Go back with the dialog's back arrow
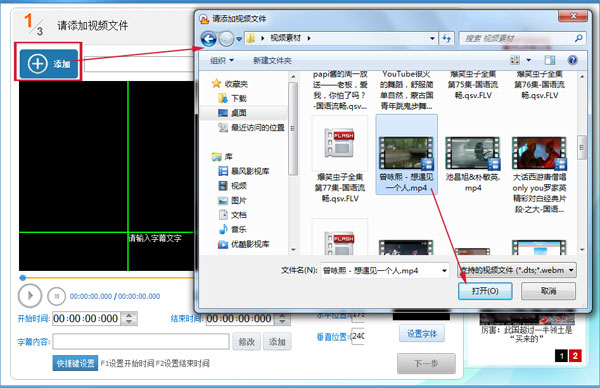 click(209, 39)
